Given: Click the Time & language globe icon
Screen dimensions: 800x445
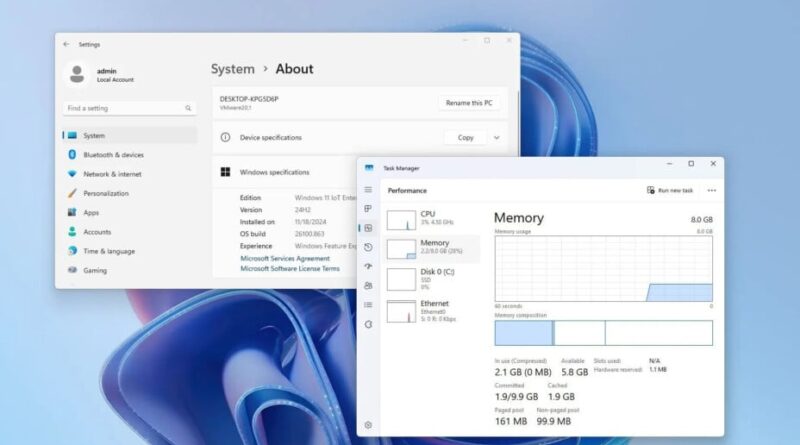Looking at the screenshot, I should (72, 251).
